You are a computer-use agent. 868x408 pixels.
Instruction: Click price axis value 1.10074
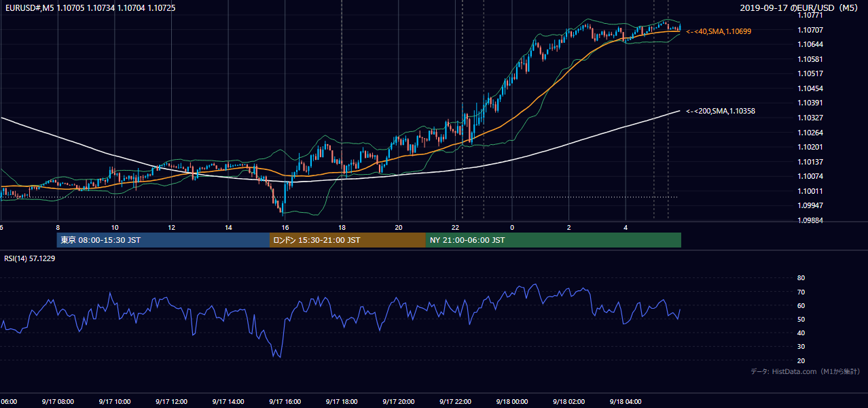coord(810,176)
